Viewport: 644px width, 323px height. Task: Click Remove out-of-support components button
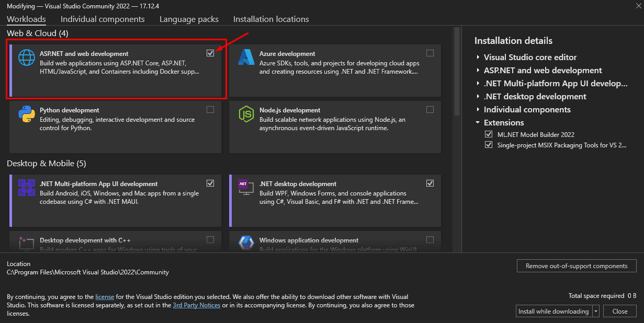577,266
